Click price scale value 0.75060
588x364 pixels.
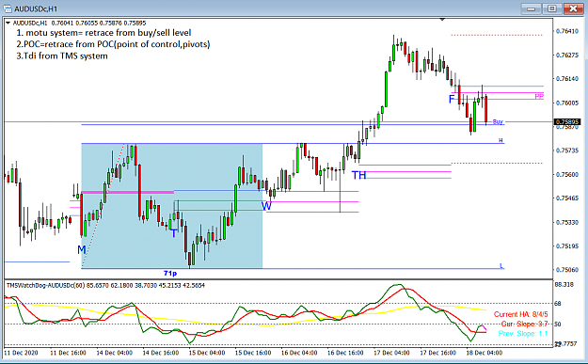pyautogui.click(x=567, y=270)
